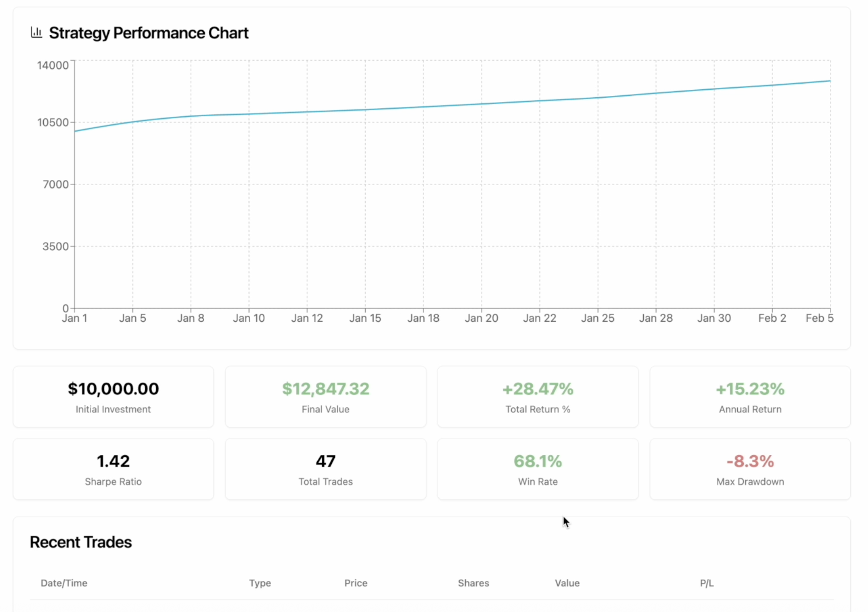Viewport: 868px width, 612px height.
Task: Sort trades by the P/L column
Action: coord(707,583)
